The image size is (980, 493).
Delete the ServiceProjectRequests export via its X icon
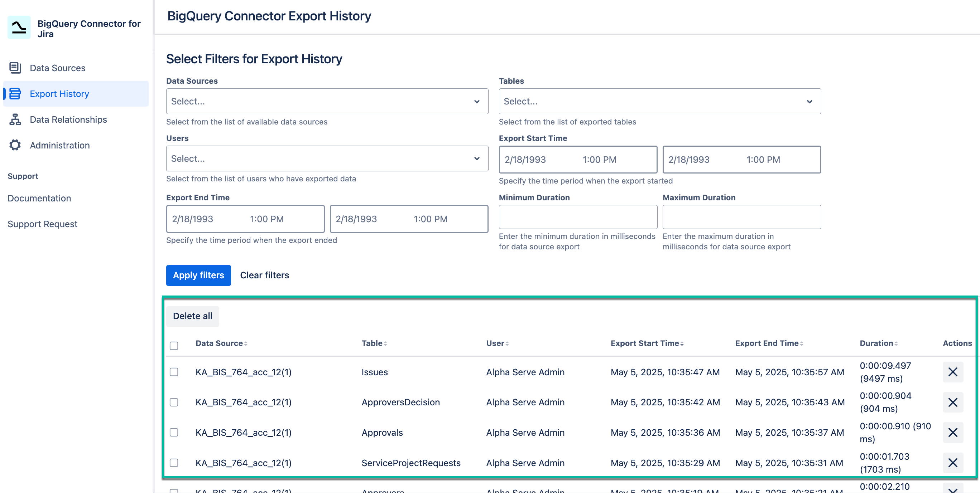[x=953, y=463]
